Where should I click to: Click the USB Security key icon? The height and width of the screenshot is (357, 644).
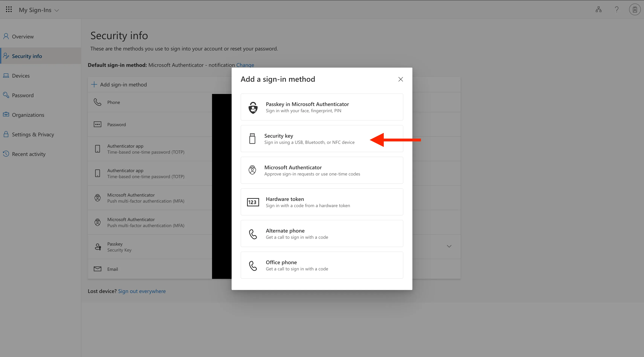point(252,139)
